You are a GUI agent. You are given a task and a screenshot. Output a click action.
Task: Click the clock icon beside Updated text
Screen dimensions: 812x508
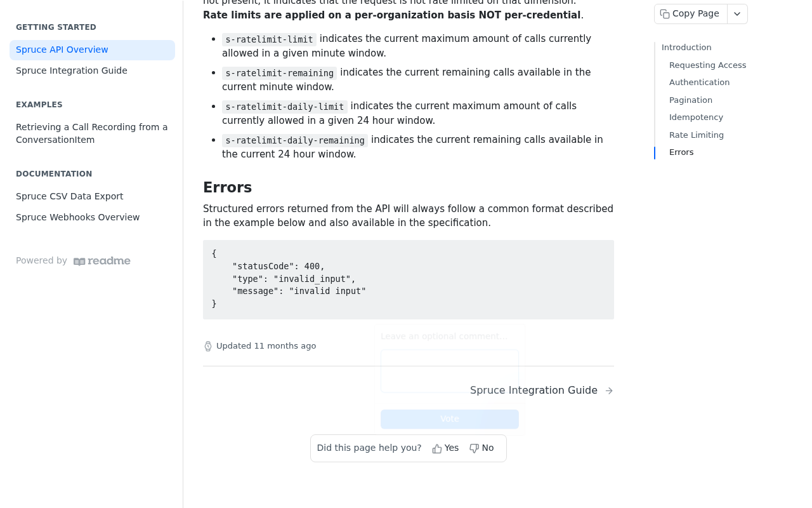[208, 346]
